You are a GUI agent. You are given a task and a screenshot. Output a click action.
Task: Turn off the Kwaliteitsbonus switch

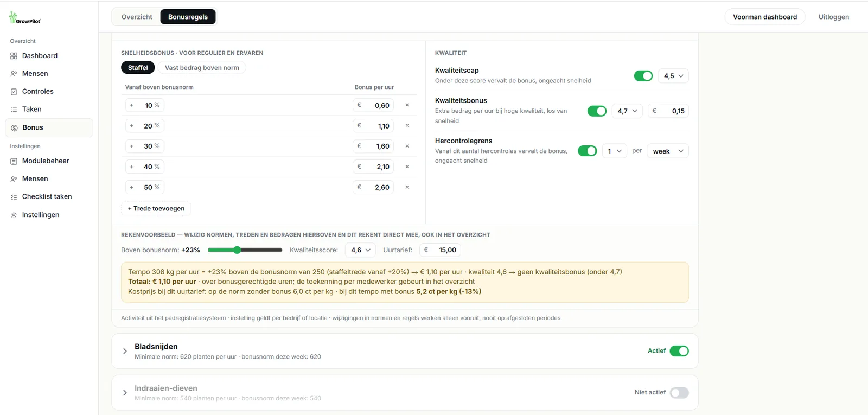pyautogui.click(x=597, y=111)
